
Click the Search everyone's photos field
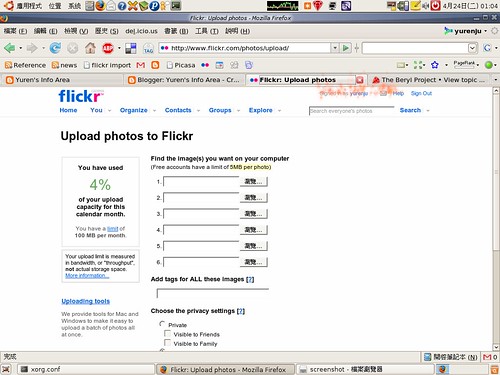pyautogui.click(x=352, y=111)
